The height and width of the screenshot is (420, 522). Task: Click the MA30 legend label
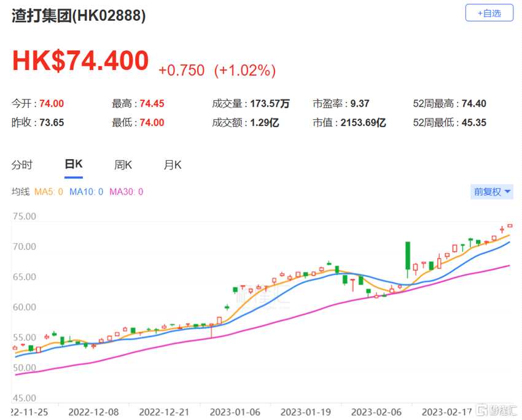point(126,192)
